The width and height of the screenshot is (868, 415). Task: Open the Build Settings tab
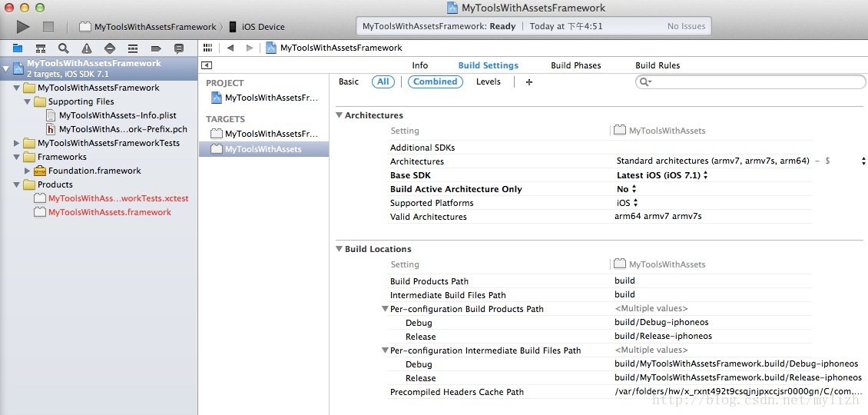coord(489,65)
